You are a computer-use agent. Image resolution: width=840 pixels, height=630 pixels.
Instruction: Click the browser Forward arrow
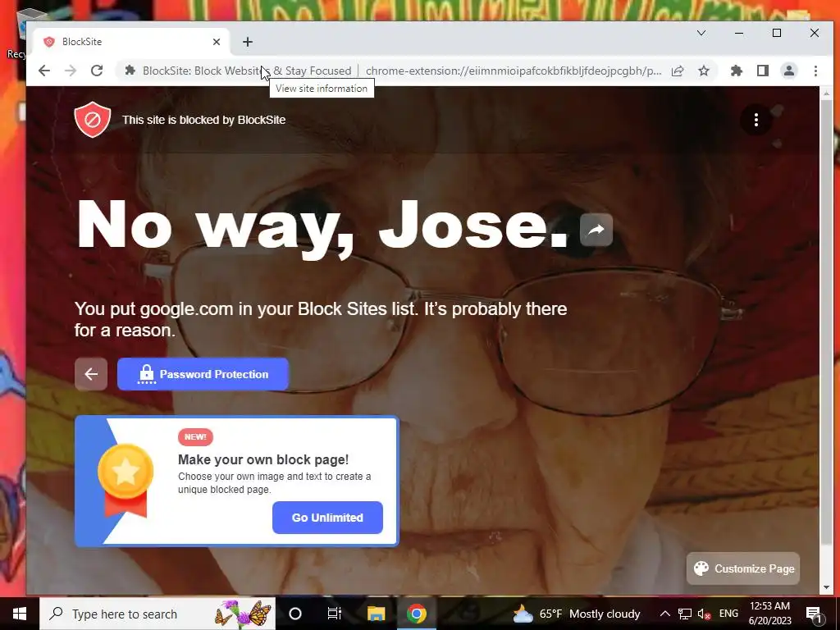pos(71,71)
